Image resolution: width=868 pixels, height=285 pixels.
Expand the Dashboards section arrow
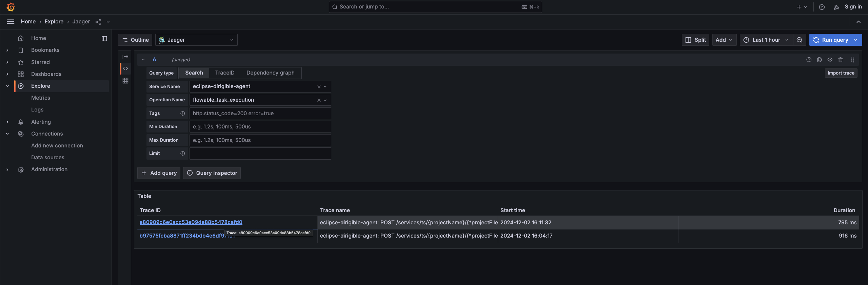[x=7, y=74]
